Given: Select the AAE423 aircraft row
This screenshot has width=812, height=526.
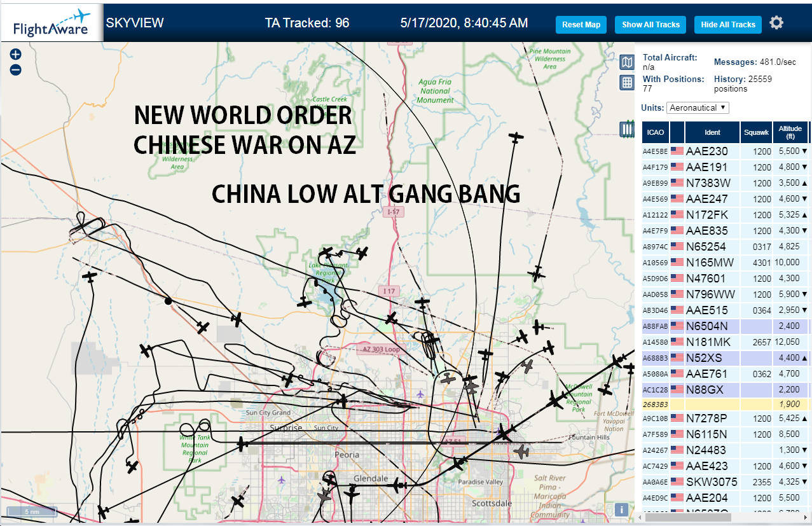Looking at the screenshot, I should [726, 466].
